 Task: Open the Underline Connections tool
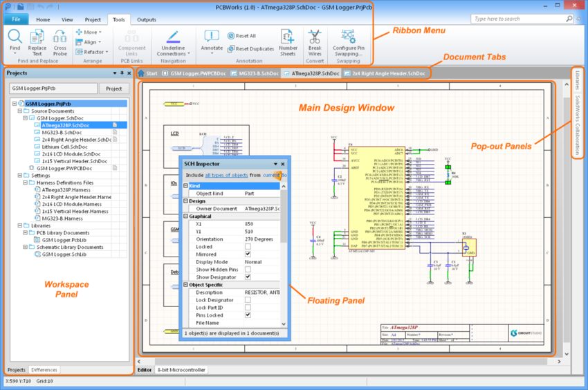tap(173, 43)
